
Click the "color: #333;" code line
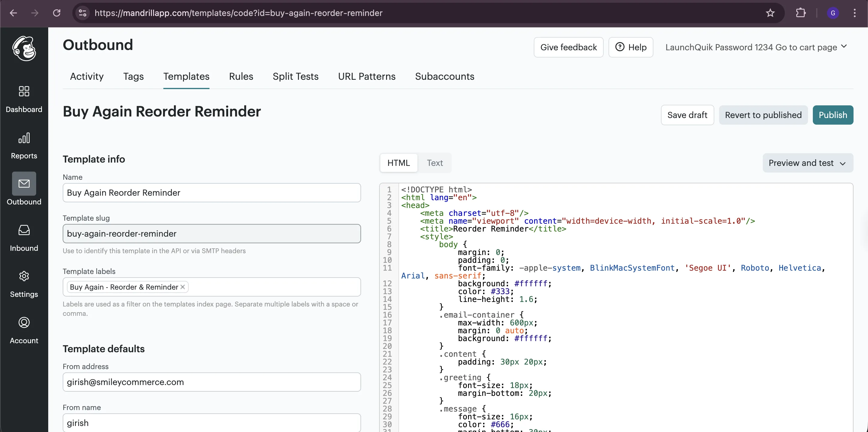tap(486, 292)
